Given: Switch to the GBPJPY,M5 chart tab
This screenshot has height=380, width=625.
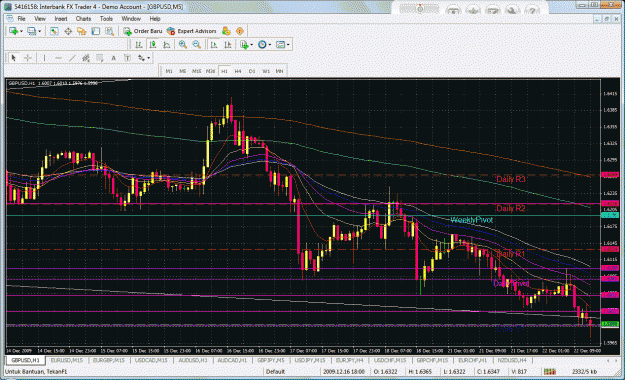Looking at the screenshot, I should (271, 360).
